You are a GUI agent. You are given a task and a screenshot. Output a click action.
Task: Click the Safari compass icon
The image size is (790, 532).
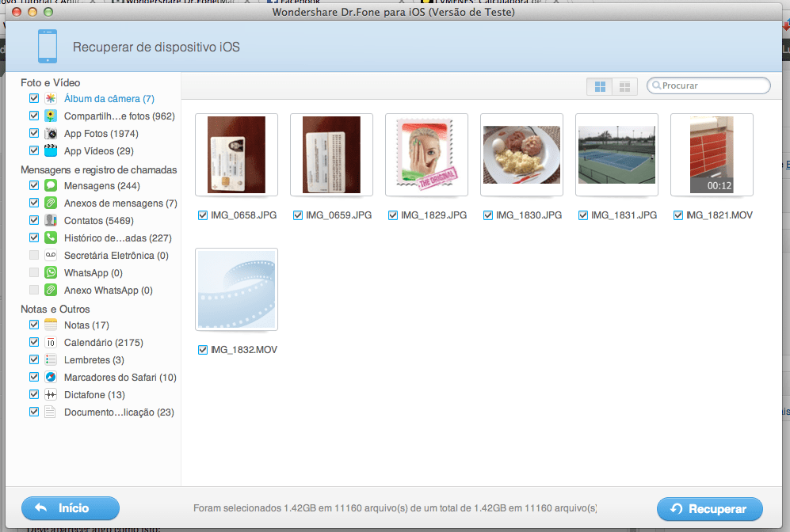pos(51,377)
